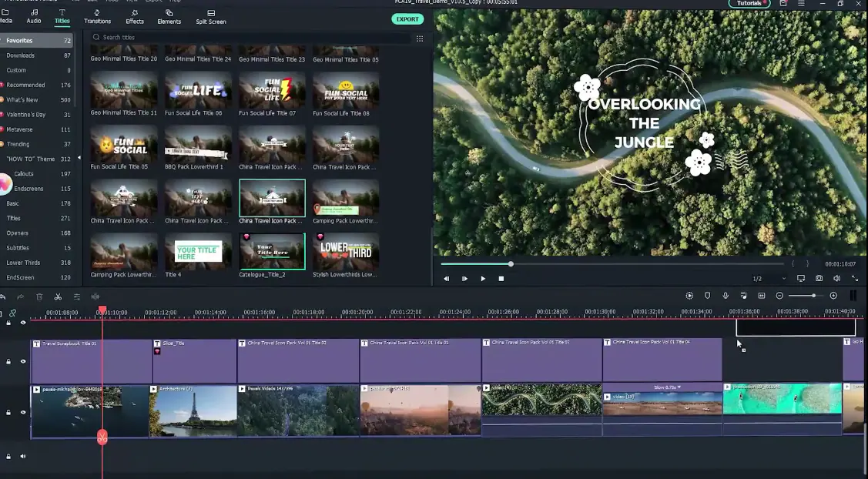Split clip using the scissors toolbar icon
868x479 pixels.
pyautogui.click(x=58, y=296)
